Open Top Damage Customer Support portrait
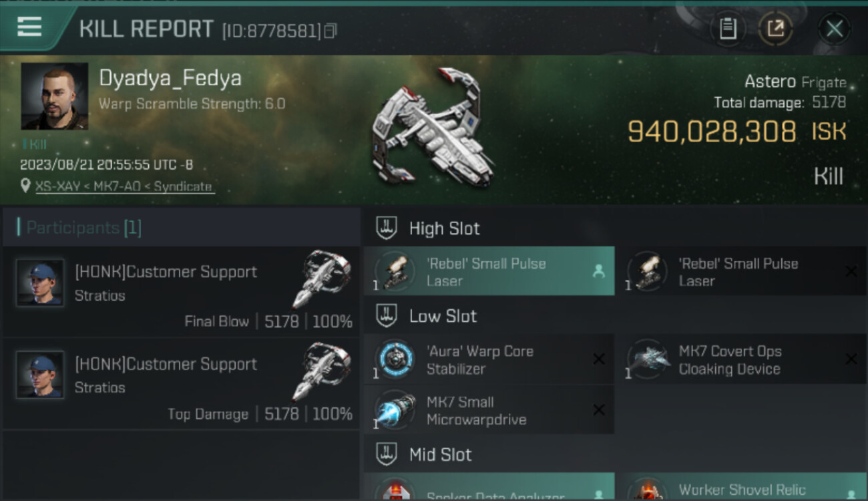868x501 pixels. coord(40,375)
